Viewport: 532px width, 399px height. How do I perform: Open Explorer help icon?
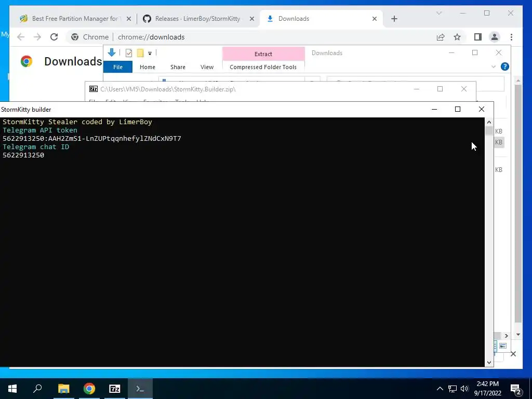(505, 66)
